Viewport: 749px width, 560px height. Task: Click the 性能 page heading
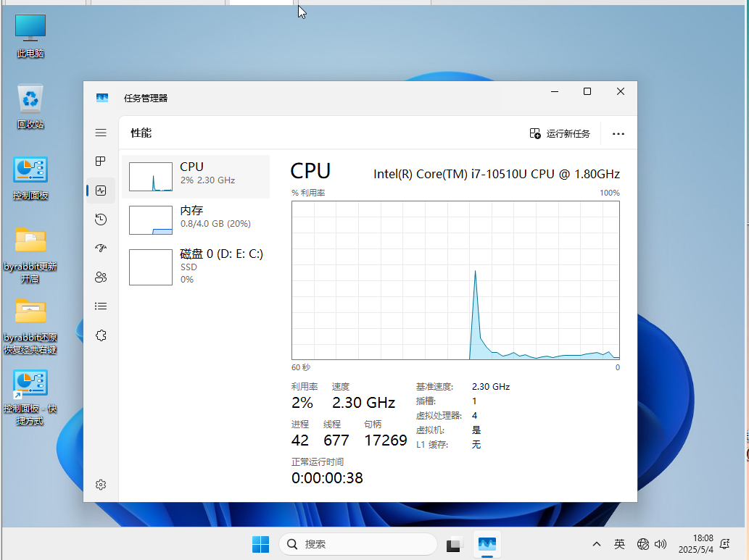click(141, 133)
